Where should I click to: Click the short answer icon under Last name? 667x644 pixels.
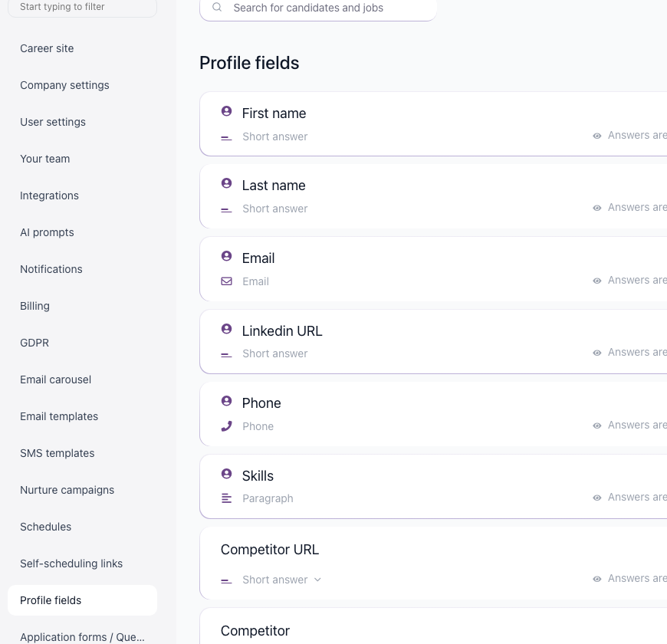(226, 210)
